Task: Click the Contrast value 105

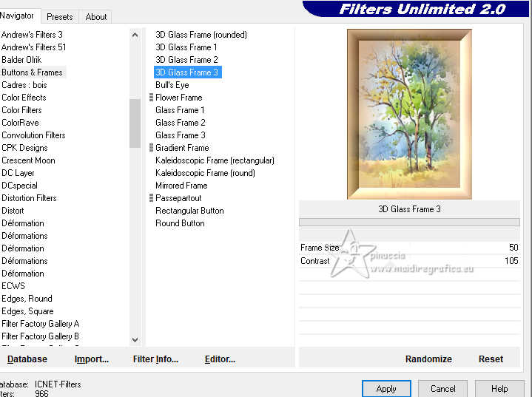Action: [511, 261]
